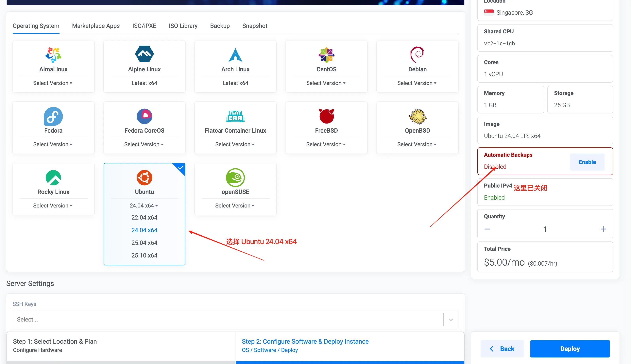Click the FreeBSD red devil icon
This screenshot has height=364, width=631.
pos(326,116)
